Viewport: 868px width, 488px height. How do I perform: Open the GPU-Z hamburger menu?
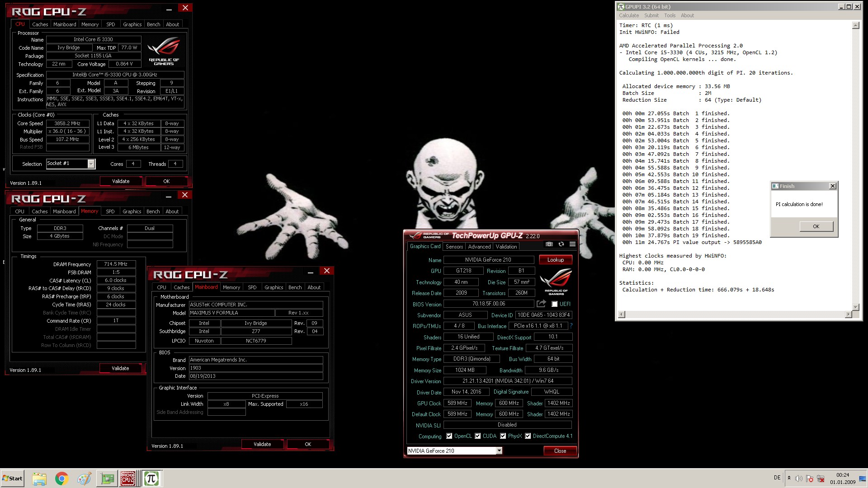point(572,244)
